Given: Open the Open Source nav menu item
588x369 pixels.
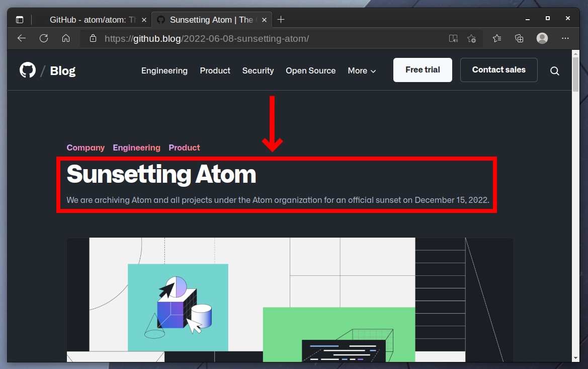Looking at the screenshot, I should (310, 70).
